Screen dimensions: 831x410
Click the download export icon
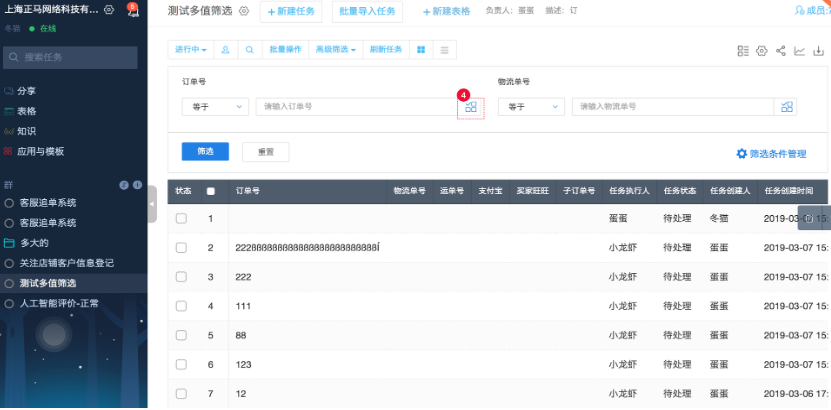(819, 51)
